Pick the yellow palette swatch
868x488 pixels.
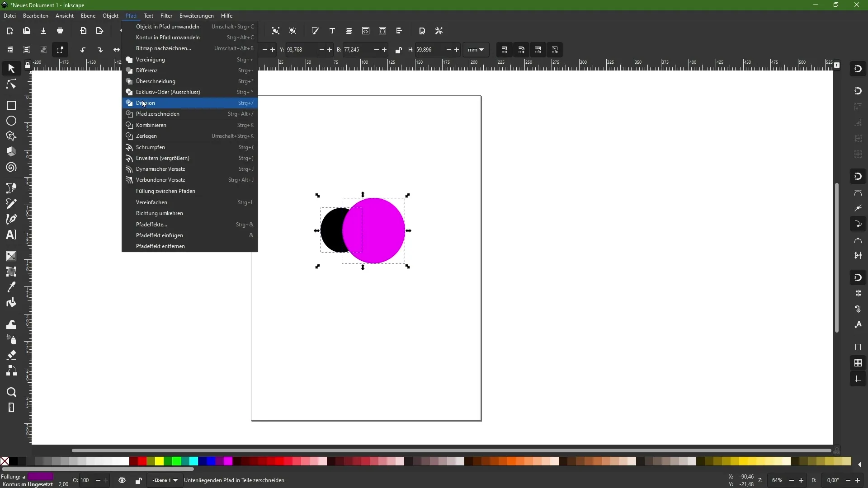click(160, 461)
